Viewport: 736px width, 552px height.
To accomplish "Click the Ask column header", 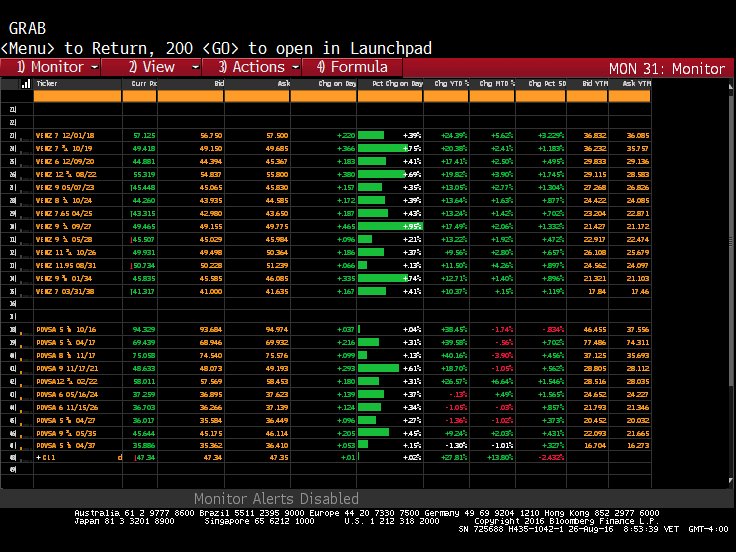I will pos(284,84).
